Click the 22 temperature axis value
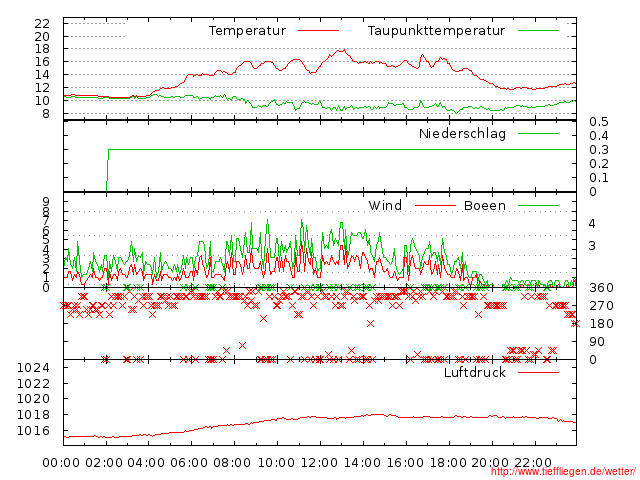 pos(42,24)
